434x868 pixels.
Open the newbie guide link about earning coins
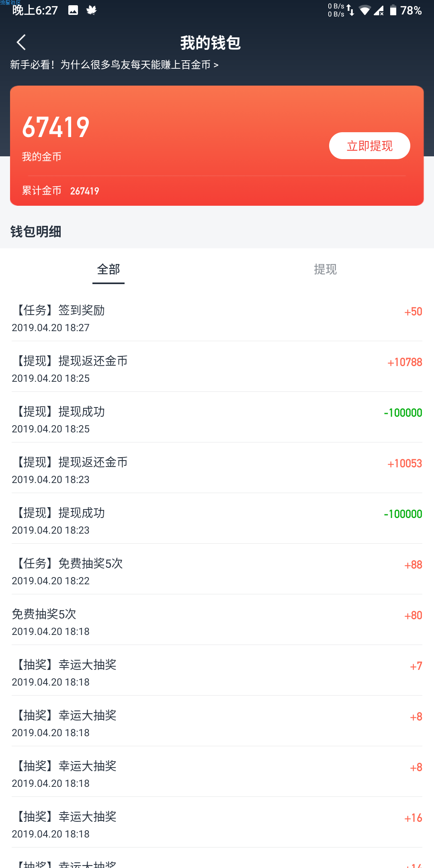coord(114,65)
